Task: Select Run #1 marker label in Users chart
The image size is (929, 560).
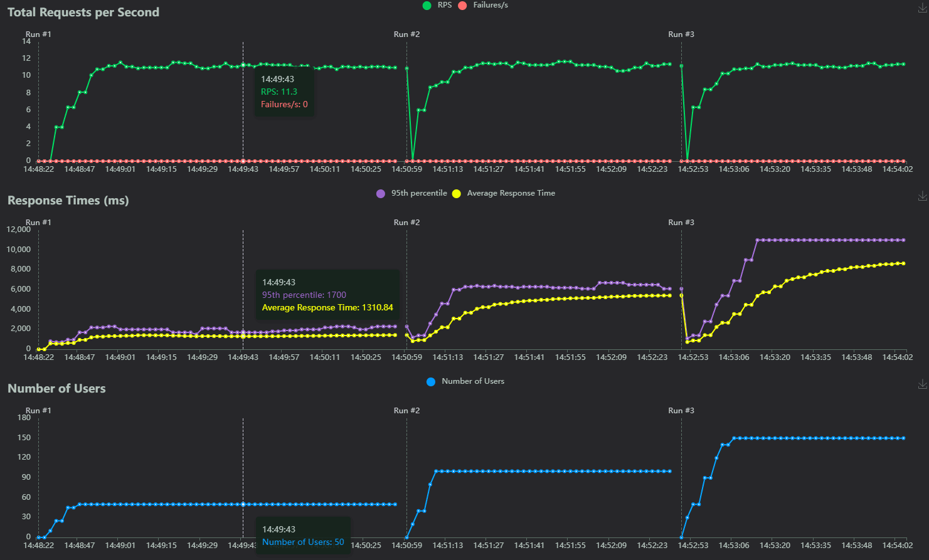Action: tap(38, 411)
